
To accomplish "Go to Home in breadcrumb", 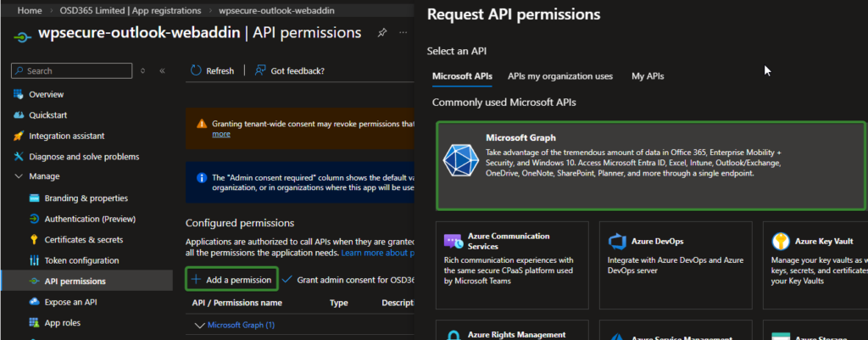I will [30, 11].
